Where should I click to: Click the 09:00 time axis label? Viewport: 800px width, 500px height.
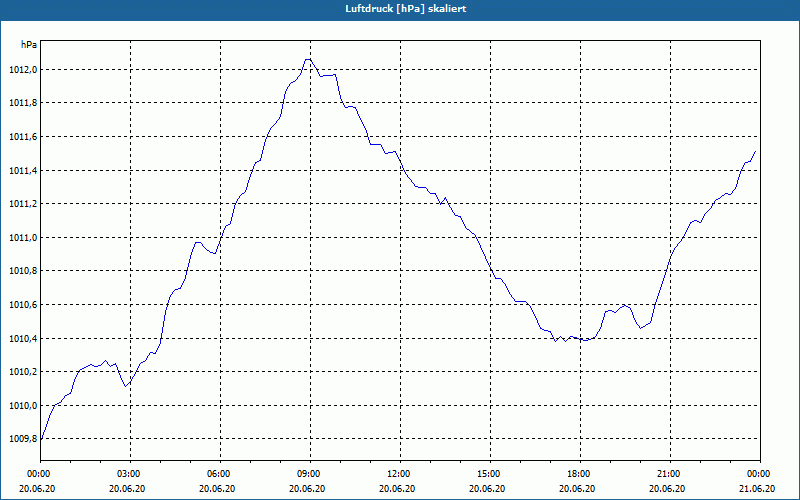click(310, 474)
